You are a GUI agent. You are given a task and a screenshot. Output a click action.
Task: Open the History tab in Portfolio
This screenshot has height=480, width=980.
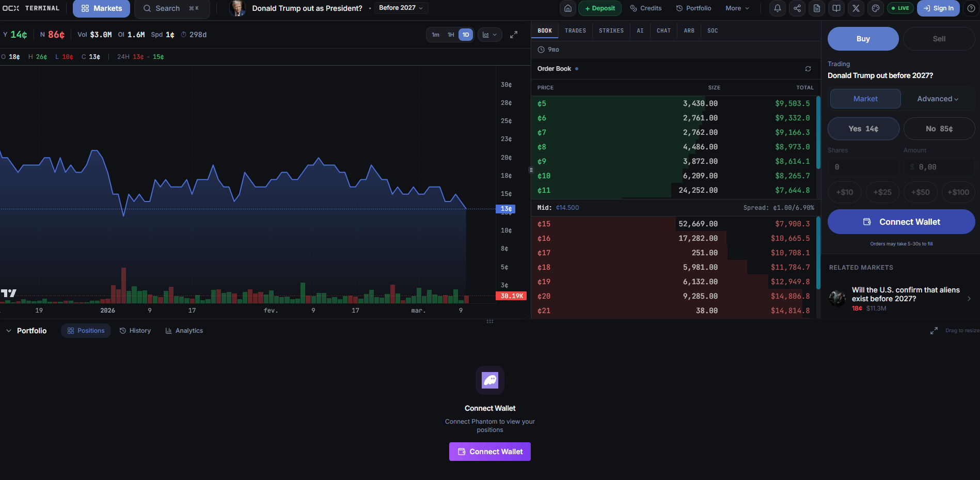point(135,331)
